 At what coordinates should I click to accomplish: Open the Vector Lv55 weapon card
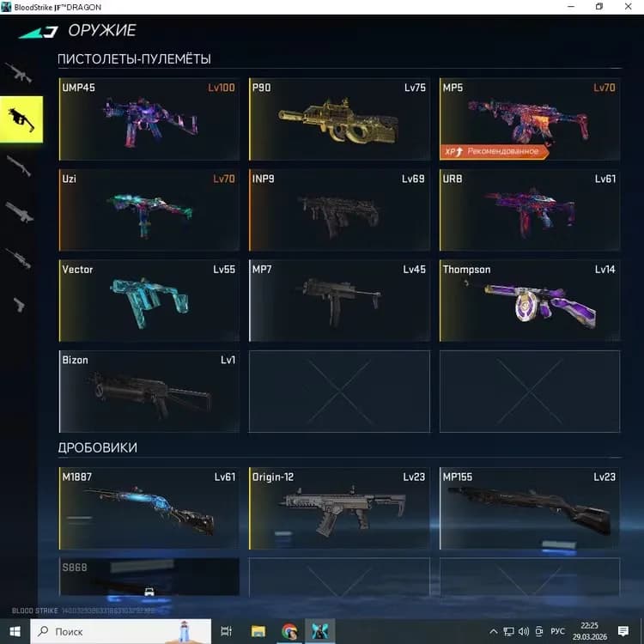(149, 301)
